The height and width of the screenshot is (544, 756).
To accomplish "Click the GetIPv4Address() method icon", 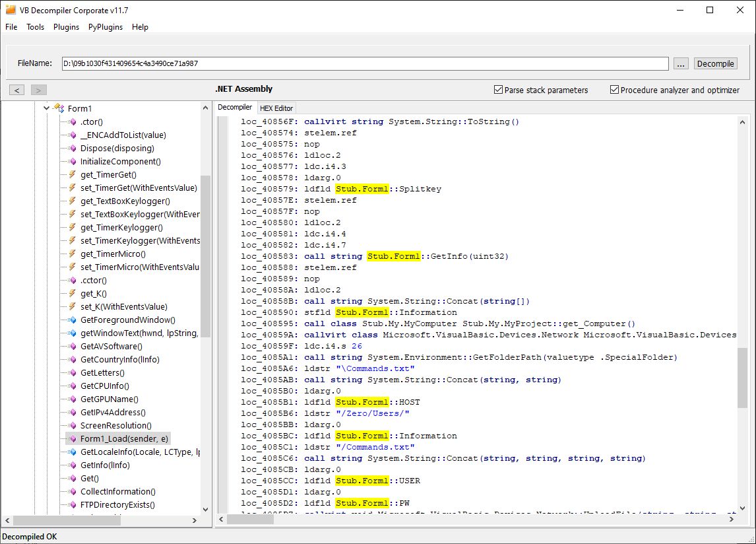I will point(73,412).
